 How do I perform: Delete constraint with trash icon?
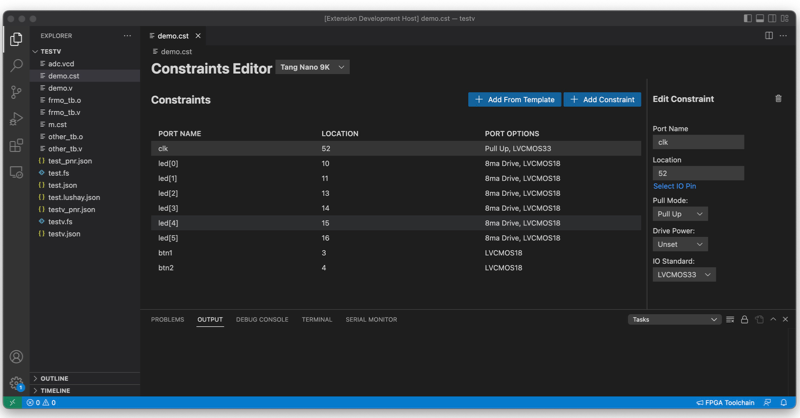[x=778, y=99]
